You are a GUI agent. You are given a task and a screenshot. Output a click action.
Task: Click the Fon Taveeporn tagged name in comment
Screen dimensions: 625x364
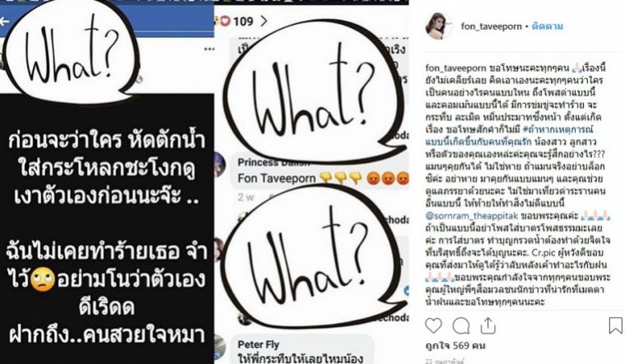pos(277,178)
